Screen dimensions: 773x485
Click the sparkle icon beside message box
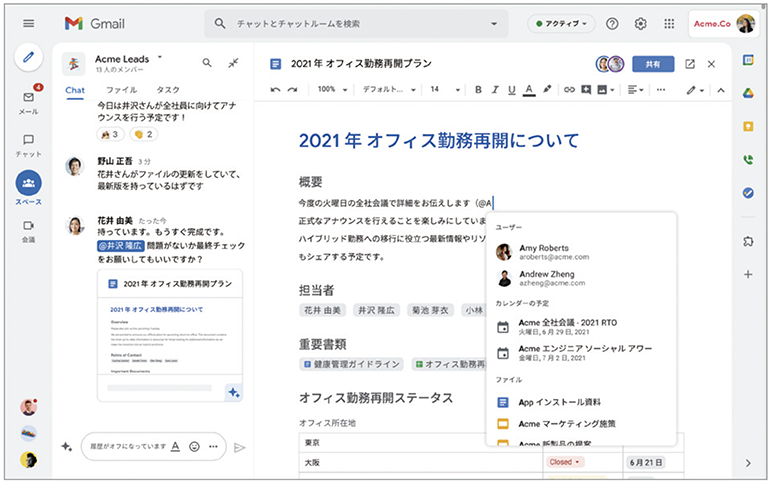[x=67, y=447]
